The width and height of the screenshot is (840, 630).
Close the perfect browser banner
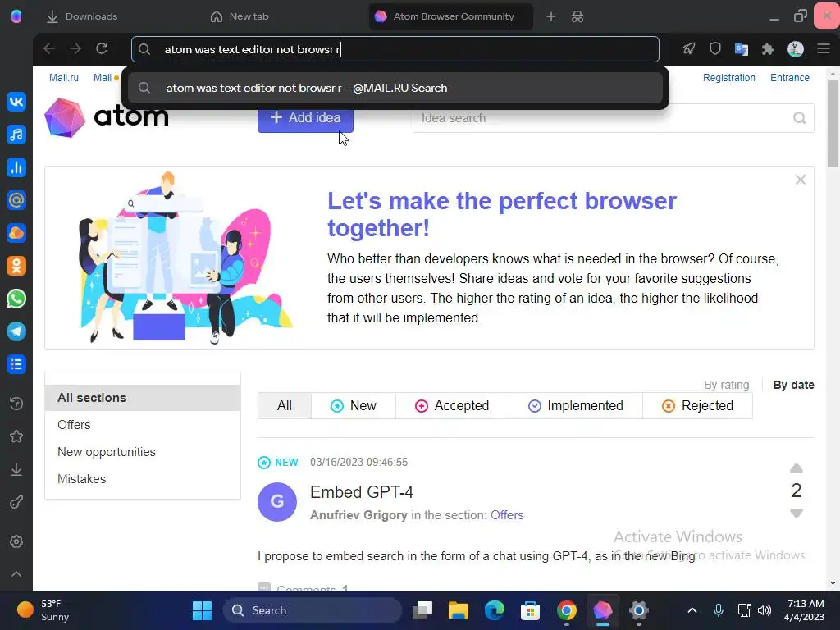(801, 180)
